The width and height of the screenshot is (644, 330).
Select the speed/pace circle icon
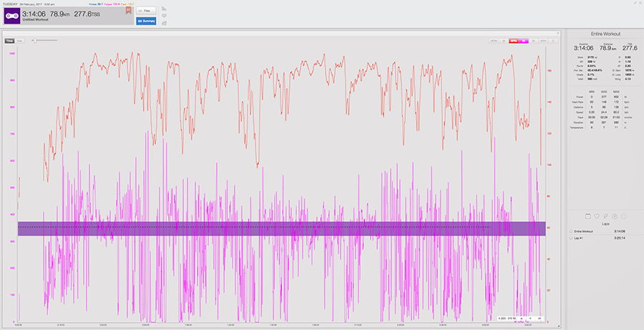coord(615,216)
